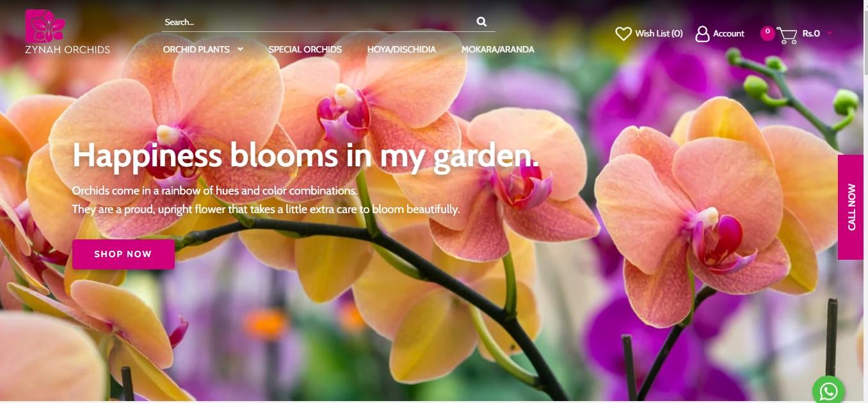Click the search magnifier icon

(481, 22)
